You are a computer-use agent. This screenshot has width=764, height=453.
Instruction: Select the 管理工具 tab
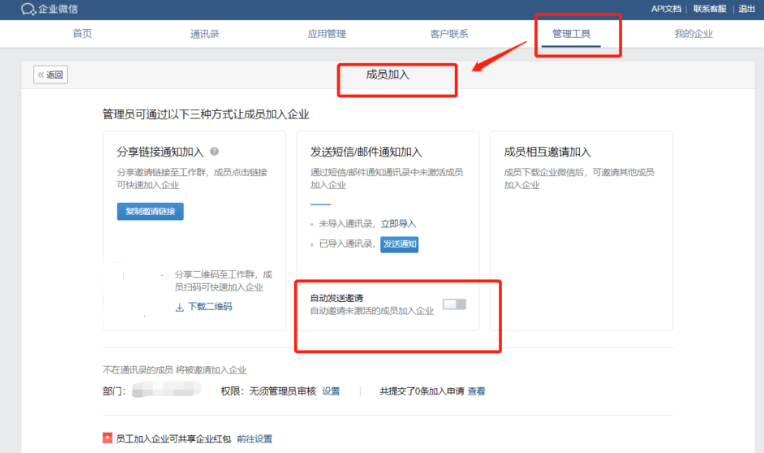(x=571, y=34)
